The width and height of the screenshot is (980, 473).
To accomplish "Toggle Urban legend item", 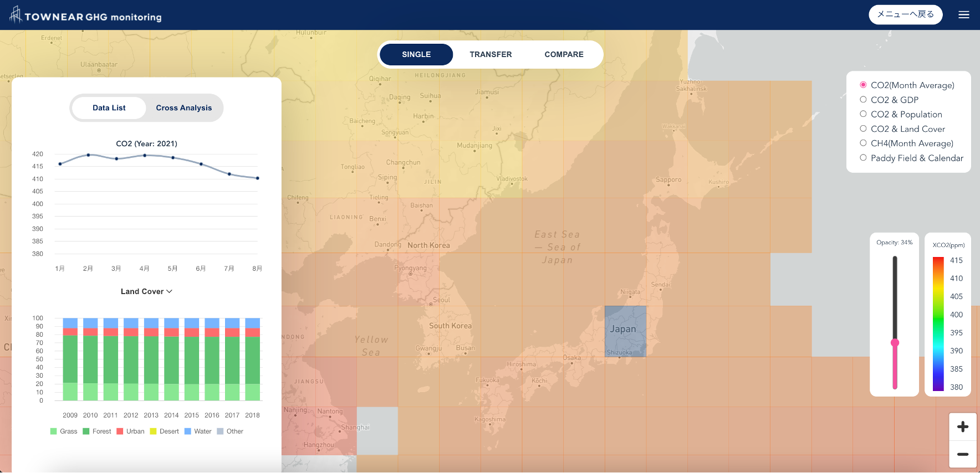I will tap(130, 431).
